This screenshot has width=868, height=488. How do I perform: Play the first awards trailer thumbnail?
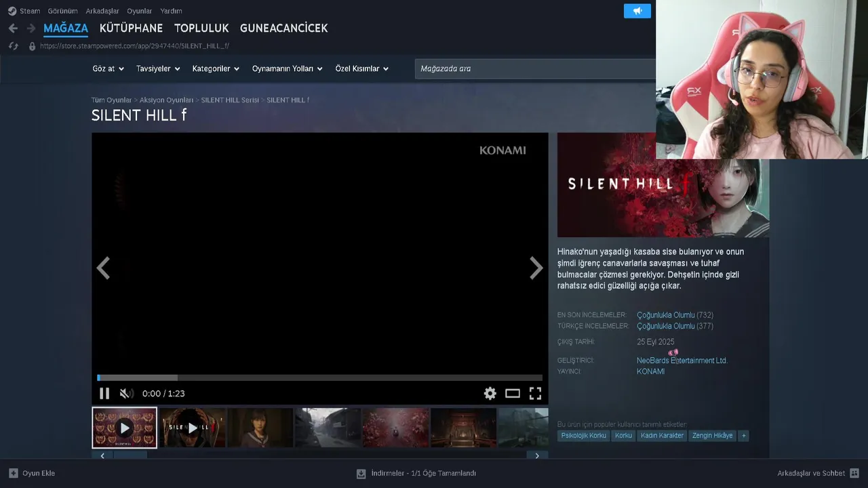[124, 428]
